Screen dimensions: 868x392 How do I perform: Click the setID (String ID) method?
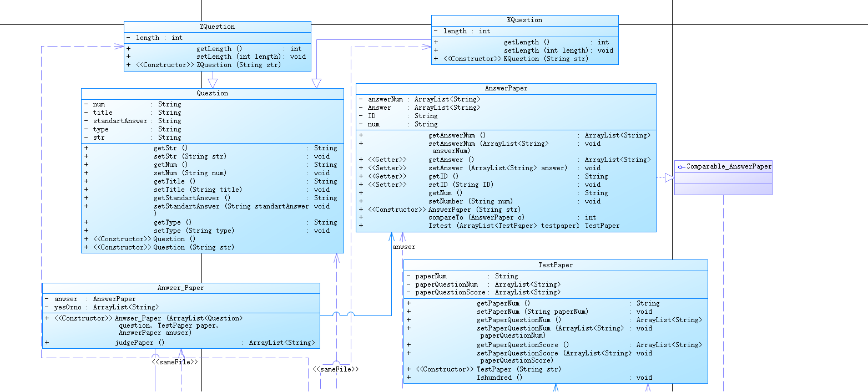(x=461, y=185)
